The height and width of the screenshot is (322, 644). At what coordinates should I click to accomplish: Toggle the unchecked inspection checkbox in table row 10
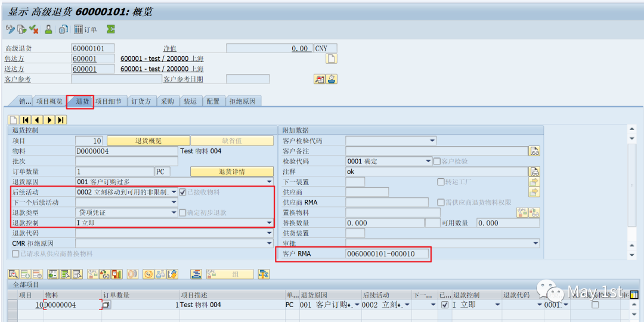click(595, 305)
